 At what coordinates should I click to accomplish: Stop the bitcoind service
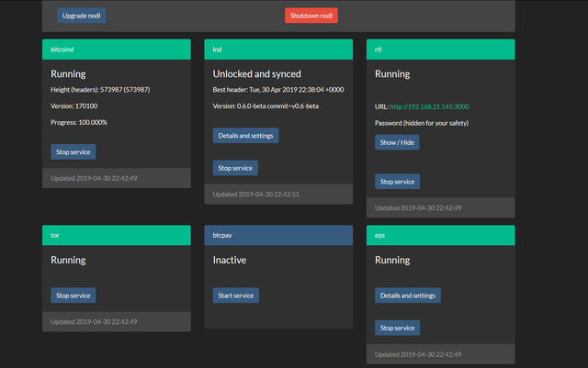73,151
